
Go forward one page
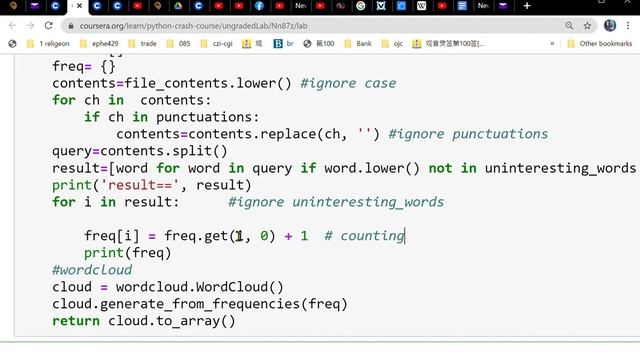click(30, 26)
